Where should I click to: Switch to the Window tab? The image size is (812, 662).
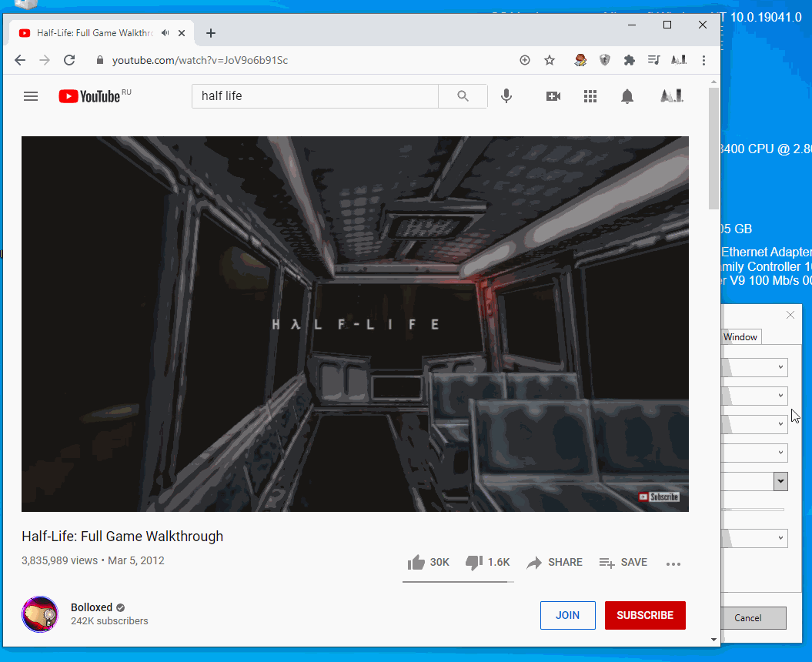pyautogui.click(x=740, y=336)
